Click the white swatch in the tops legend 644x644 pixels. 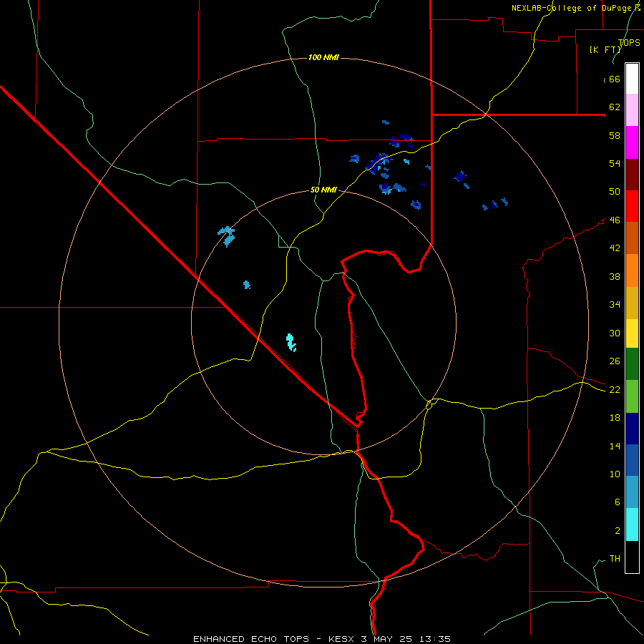click(632, 79)
